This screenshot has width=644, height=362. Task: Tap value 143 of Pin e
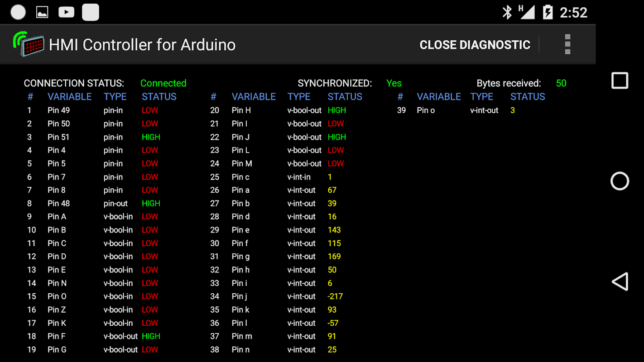(334, 230)
